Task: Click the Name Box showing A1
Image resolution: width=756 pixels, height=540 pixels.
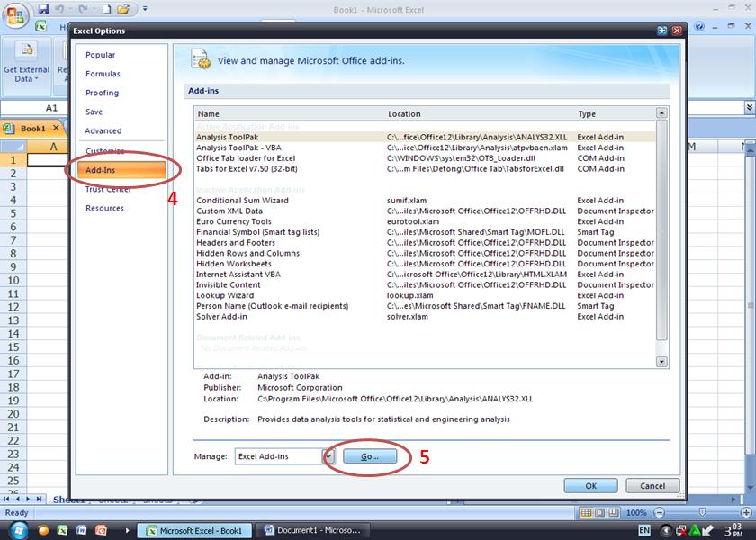Action: click(x=35, y=108)
